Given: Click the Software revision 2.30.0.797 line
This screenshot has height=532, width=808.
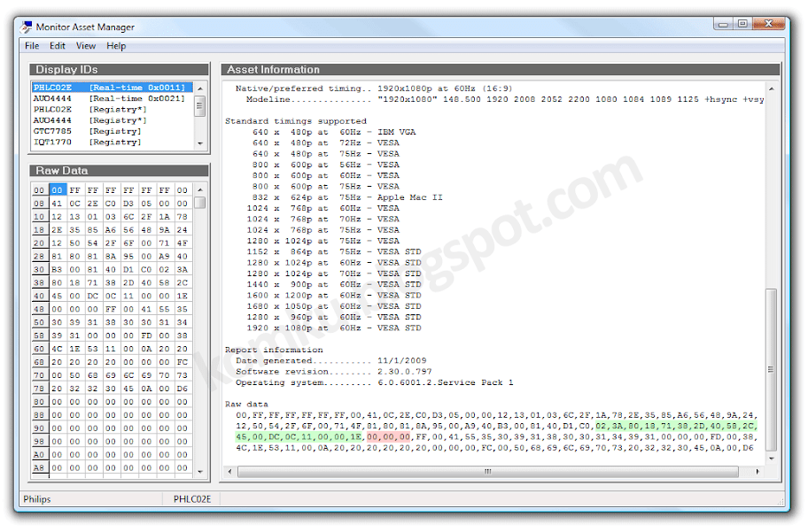Looking at the screenshot, I should (x=333, y=371).
